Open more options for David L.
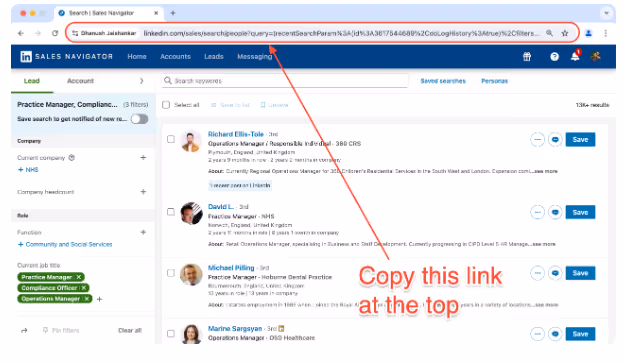 coord(537,212)
